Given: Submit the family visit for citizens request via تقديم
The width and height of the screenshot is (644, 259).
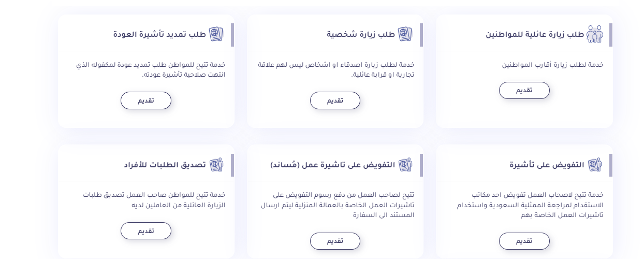Looking at the screenshot, I should (524, 90).
